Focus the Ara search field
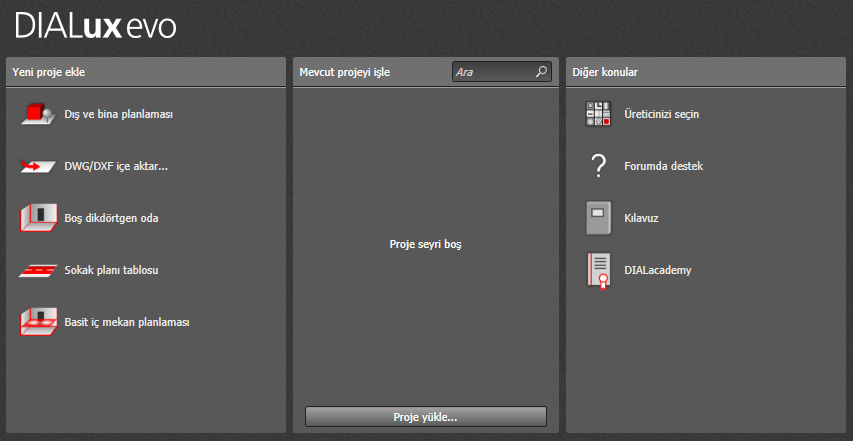This screenshot has width=853, height=441. (502, 72)
